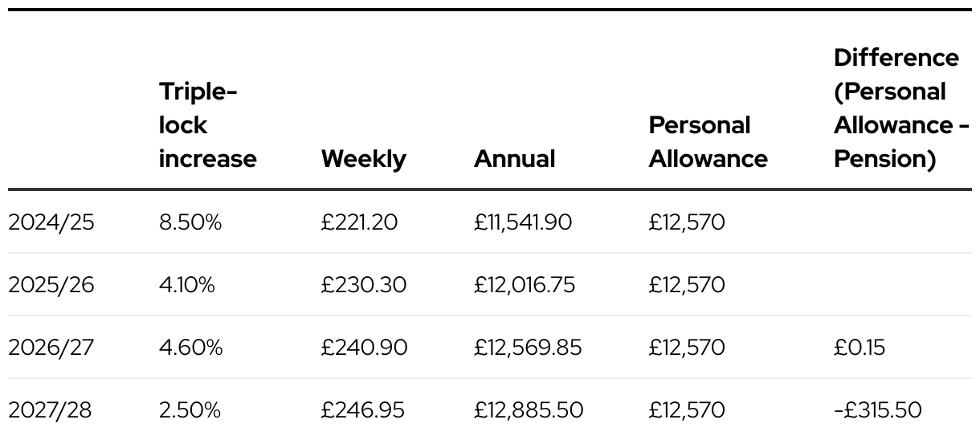Click the Weekly column header
The width and height of the screenshot is (980, 448).
tap(363, 159)
